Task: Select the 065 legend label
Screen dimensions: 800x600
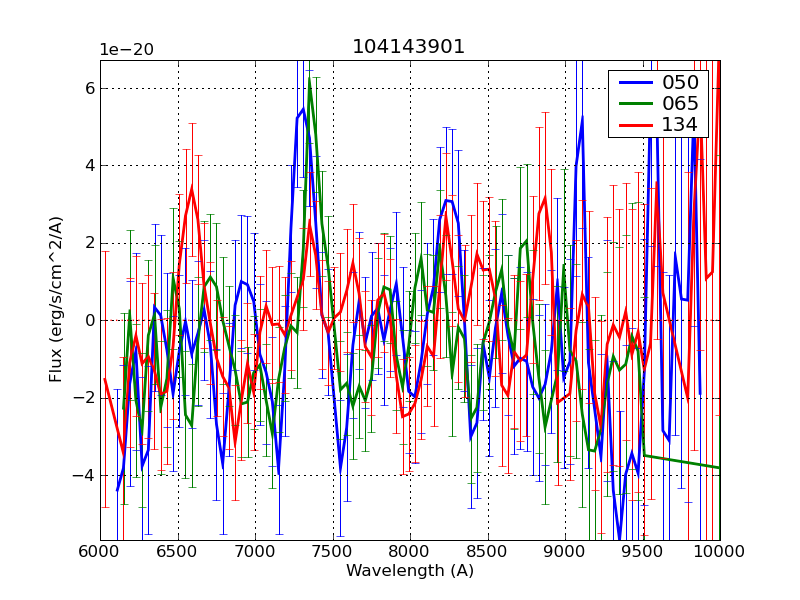Action: (680, 104)
